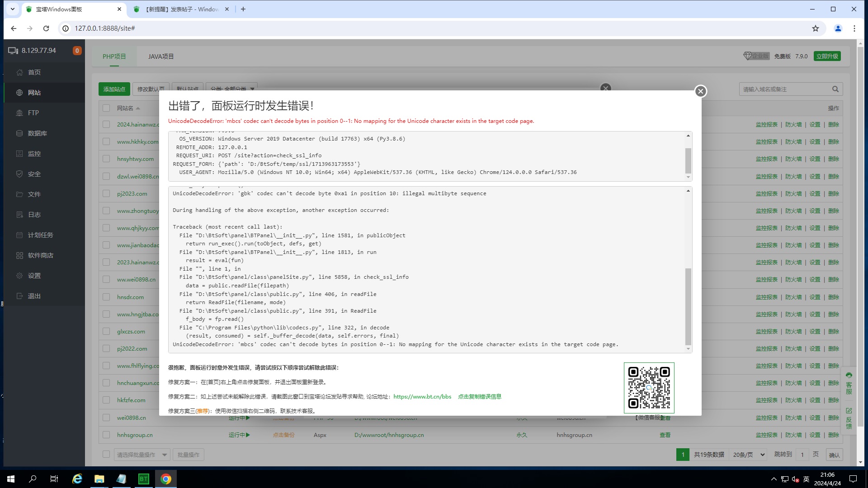Image resolution: width=868 pixels, height=488 pixels.
Task: Open Chrome profile avatar icon
Action: (838, 28)
